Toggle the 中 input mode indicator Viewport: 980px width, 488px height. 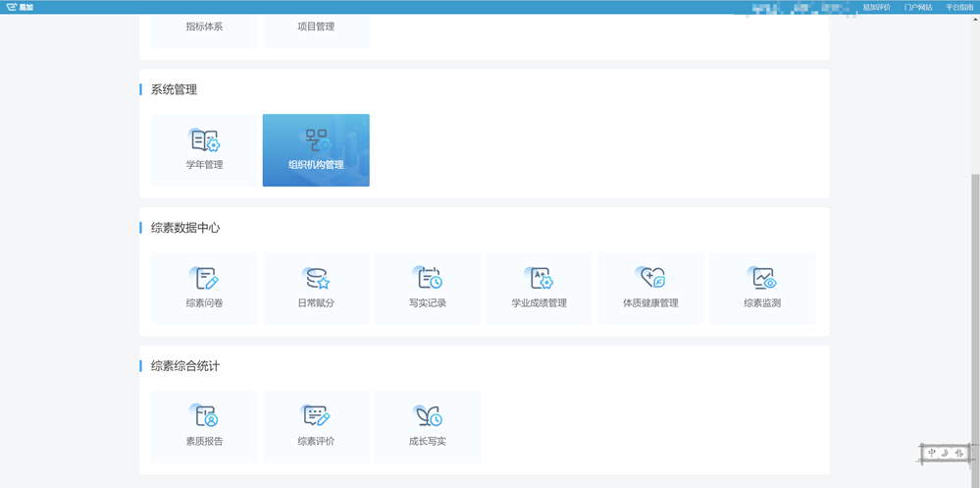pos(932,453)
